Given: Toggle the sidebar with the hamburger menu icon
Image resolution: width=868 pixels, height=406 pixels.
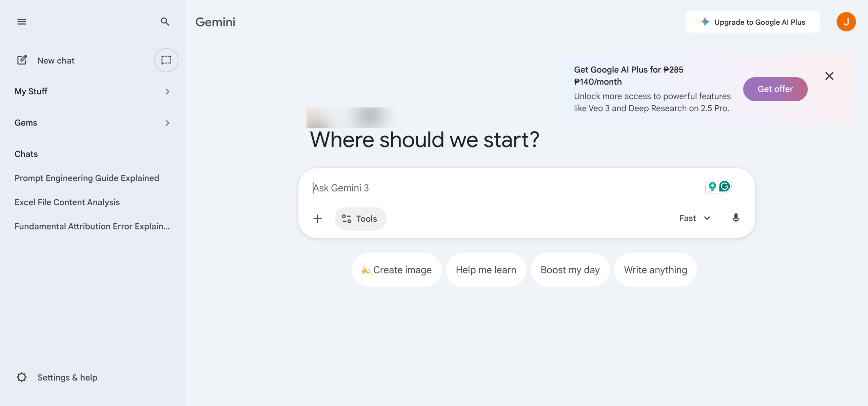Looking at the screenshot, I should click(x=22, y=22).
